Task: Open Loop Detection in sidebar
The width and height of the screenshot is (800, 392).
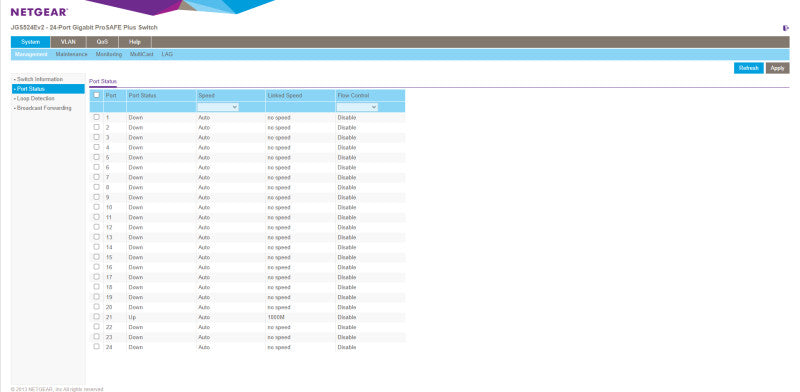Action: pos(36,99)
